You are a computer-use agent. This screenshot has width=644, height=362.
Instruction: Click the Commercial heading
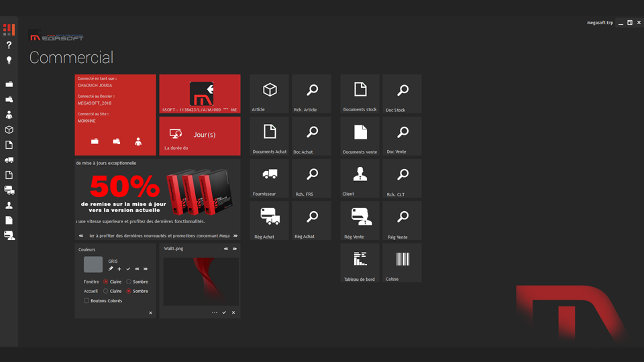point(71,58)
